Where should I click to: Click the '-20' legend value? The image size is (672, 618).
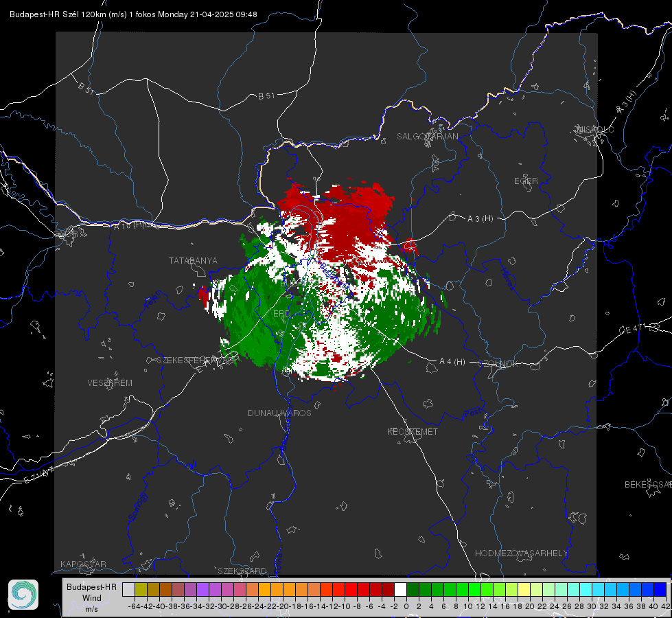click(282, 606)
